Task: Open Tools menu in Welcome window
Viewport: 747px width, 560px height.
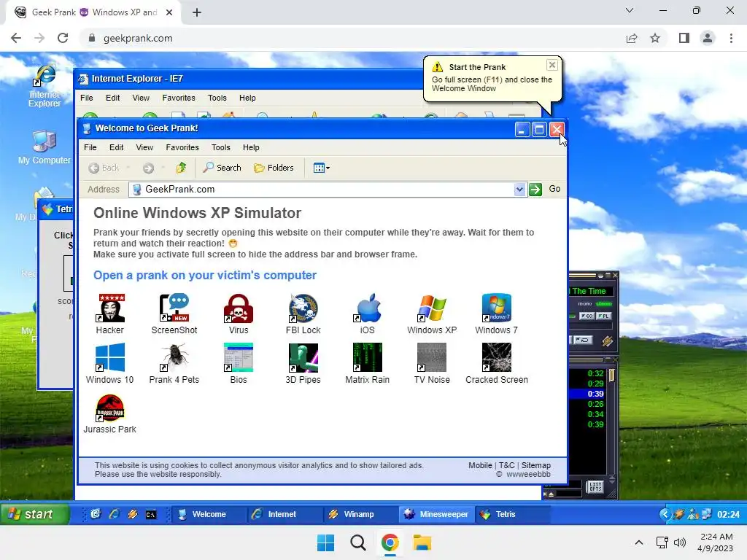Action: click(220, 147)
